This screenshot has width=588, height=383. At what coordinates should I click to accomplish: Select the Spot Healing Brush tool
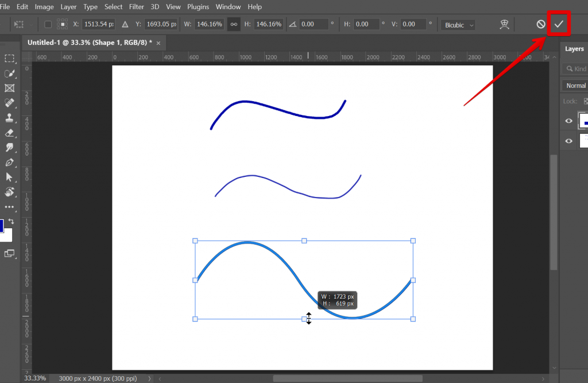(x=9, y=103)
